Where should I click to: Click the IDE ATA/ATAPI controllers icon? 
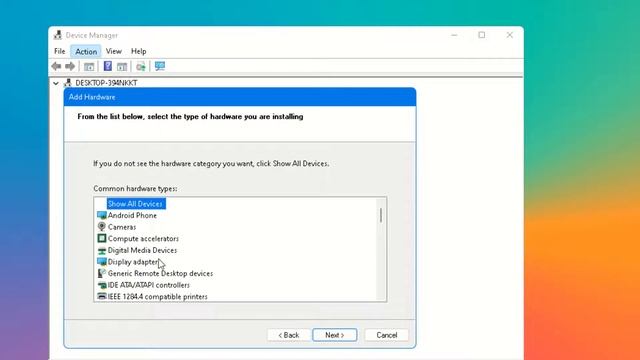point(102,285)
